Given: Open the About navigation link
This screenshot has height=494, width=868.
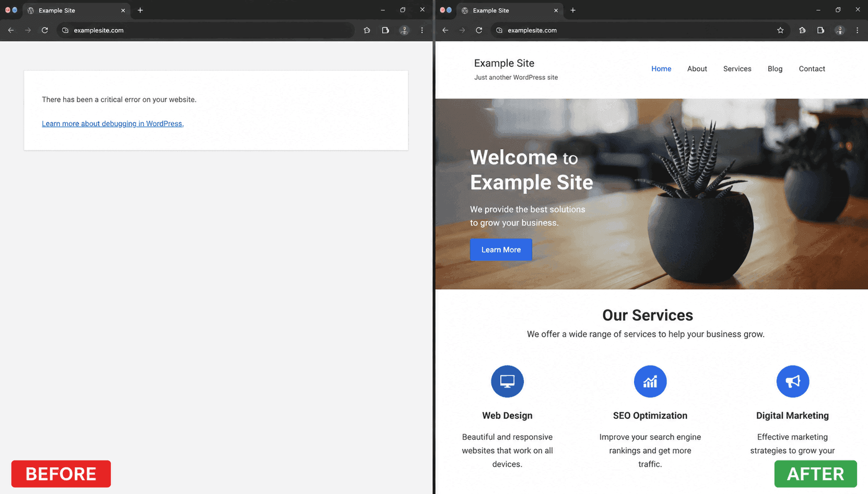Looking at the screenshot, I should click(697, 68).
